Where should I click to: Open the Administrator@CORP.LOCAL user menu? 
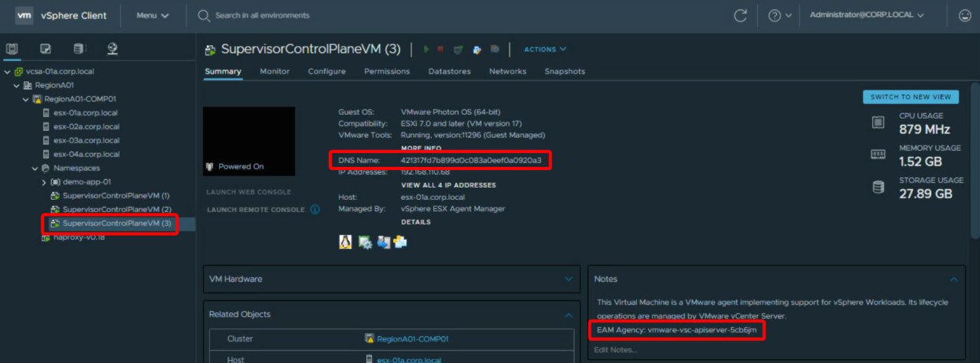pyautogui.click(x=866, y=15)
